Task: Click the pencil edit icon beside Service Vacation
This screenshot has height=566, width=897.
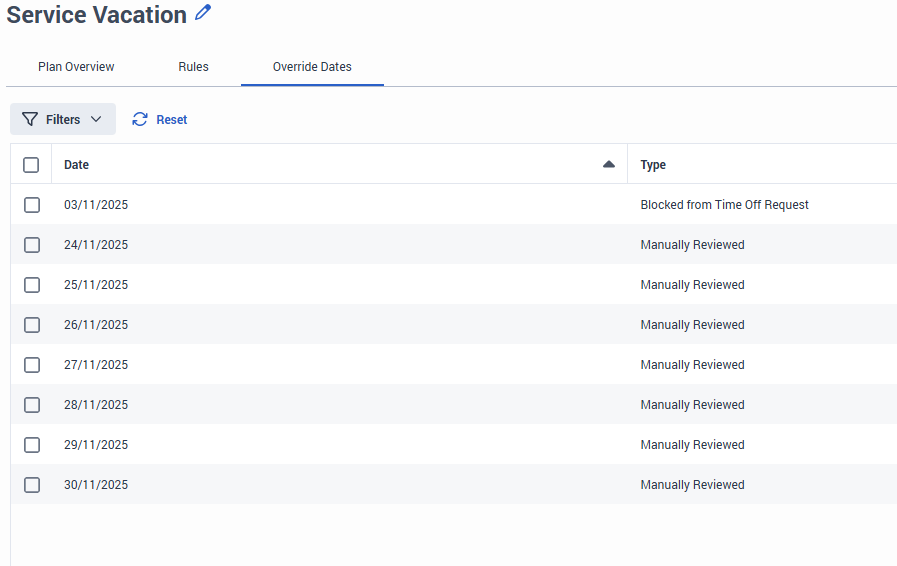Action: click(204, 13)
